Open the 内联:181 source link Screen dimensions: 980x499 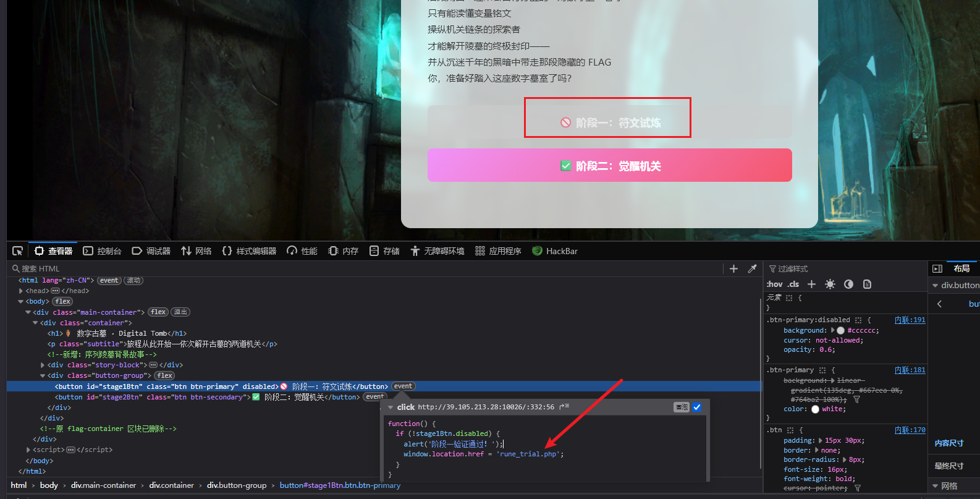coord(910,370)
